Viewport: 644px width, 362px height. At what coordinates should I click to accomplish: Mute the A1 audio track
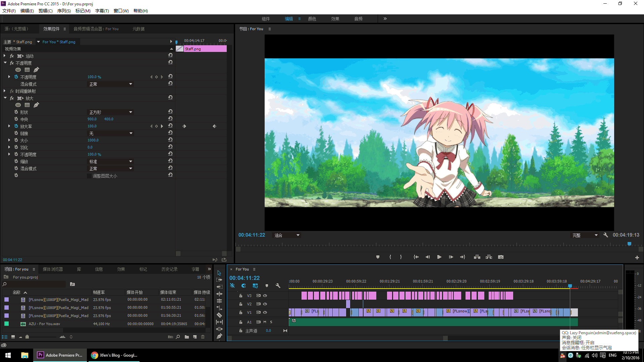(x=265, y=322)
